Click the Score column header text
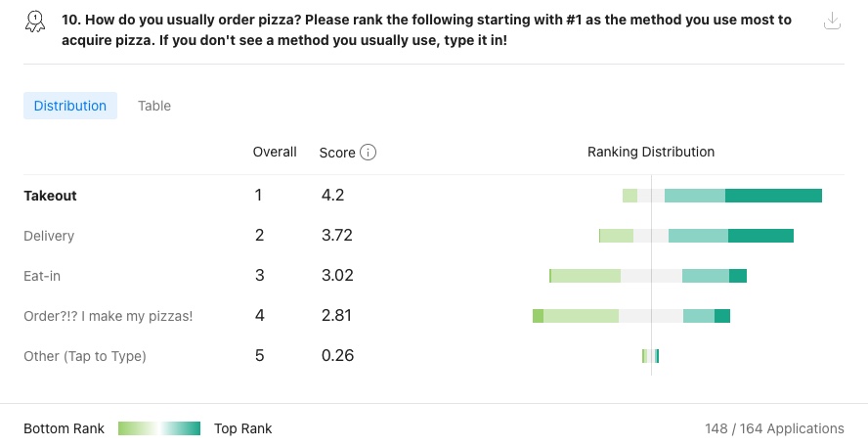Image resolution: width=868 pixels, height=447 pixels. pyautogui.click(x=337, y=153)
